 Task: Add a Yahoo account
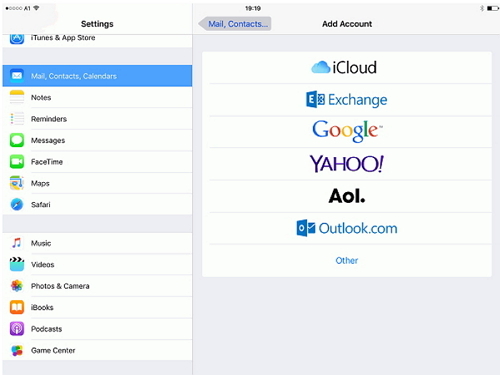[347, 163]
